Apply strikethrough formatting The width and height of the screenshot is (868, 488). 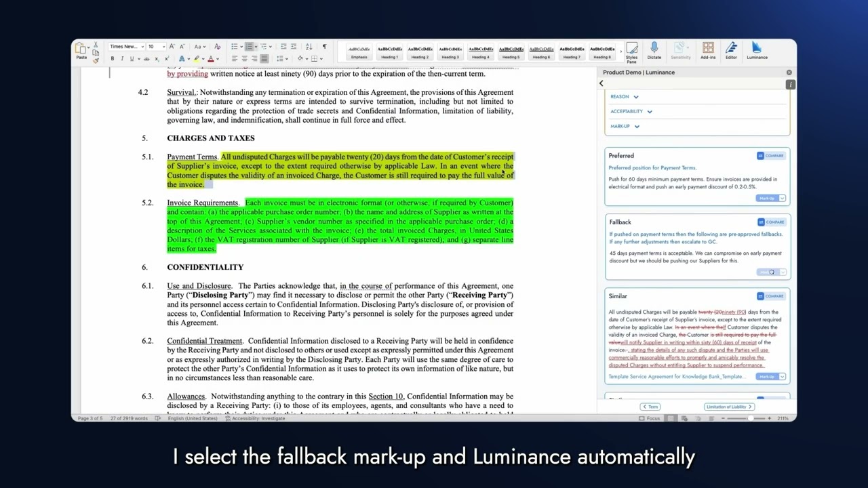point(146,59)
